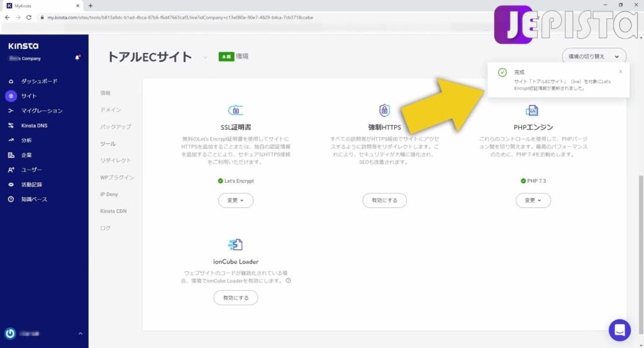Click the site lock icon in address bar
This screenshot has width=644, height=348.
click(42, 18)
